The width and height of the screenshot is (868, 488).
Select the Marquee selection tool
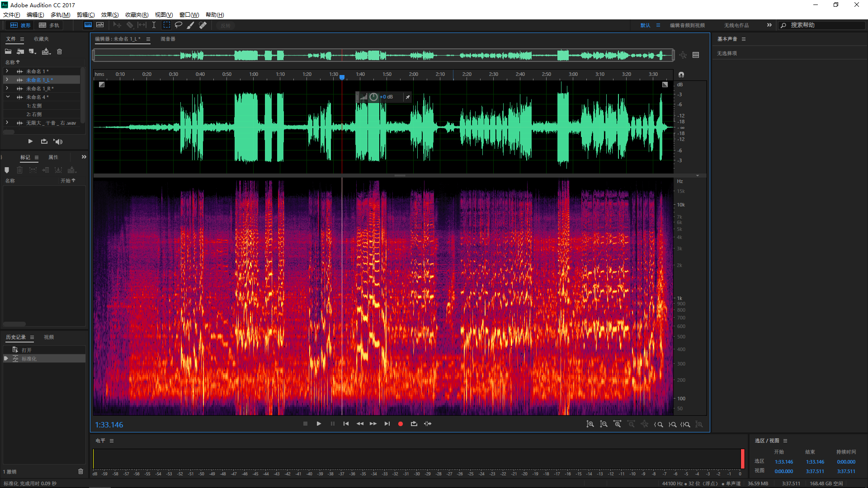(x=167, y=25)
